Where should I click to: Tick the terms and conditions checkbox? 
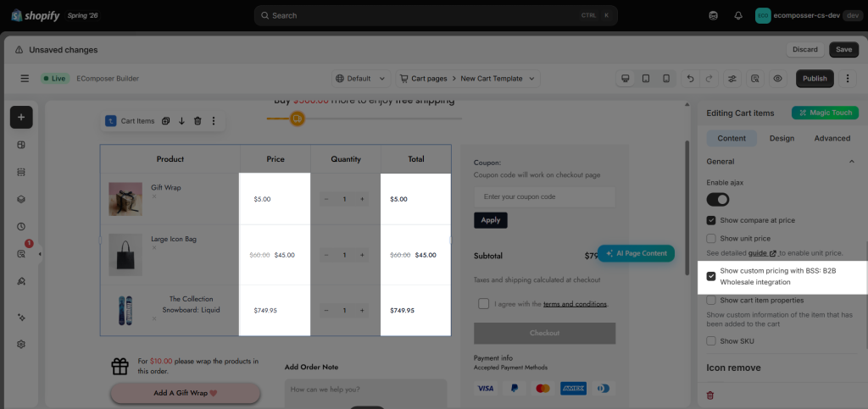pyautogui.click(x=484, y=303)
